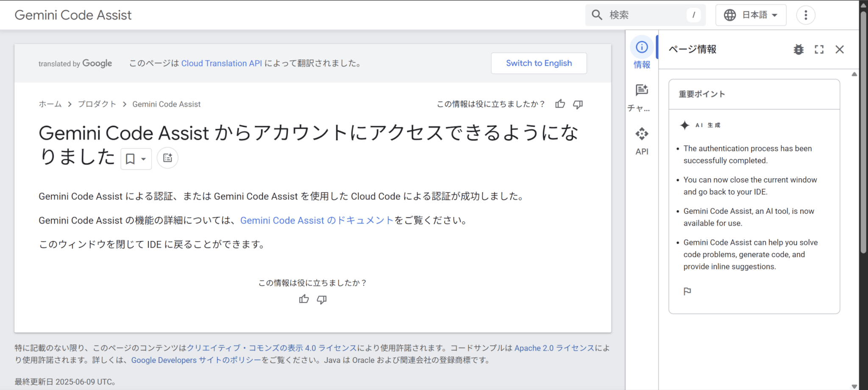Image resolution: width=868 pixels, height=390 pixels.
Task: Click the 最終更新日 2025-06-09 UTC text
Action: [66, 382]
